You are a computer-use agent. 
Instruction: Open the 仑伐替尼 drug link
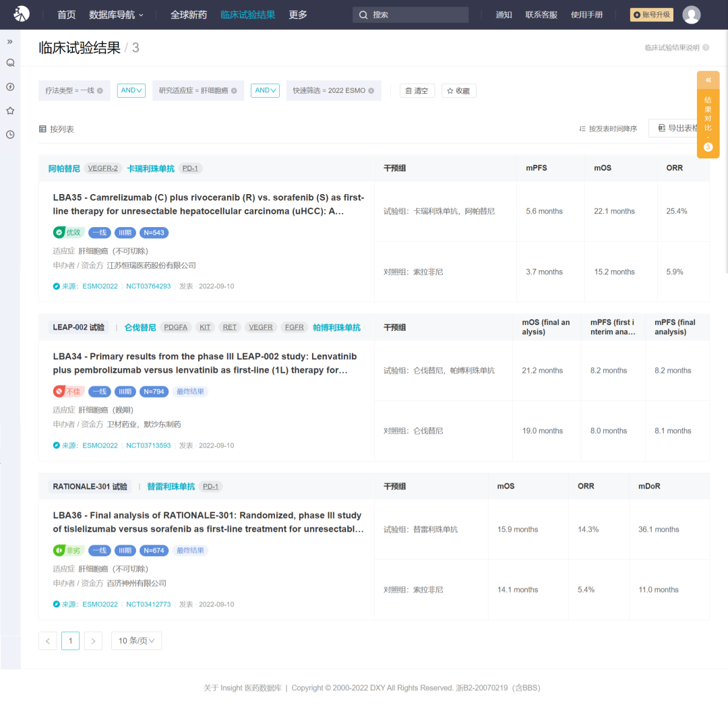pos(140,328)
